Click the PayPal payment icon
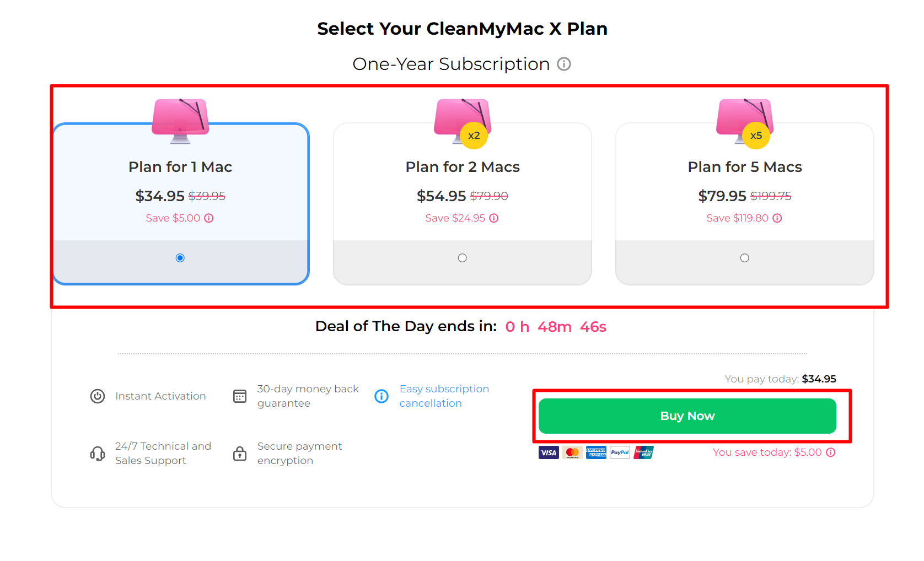This screenshot has width=924, height=561. [x=620, y=452]
